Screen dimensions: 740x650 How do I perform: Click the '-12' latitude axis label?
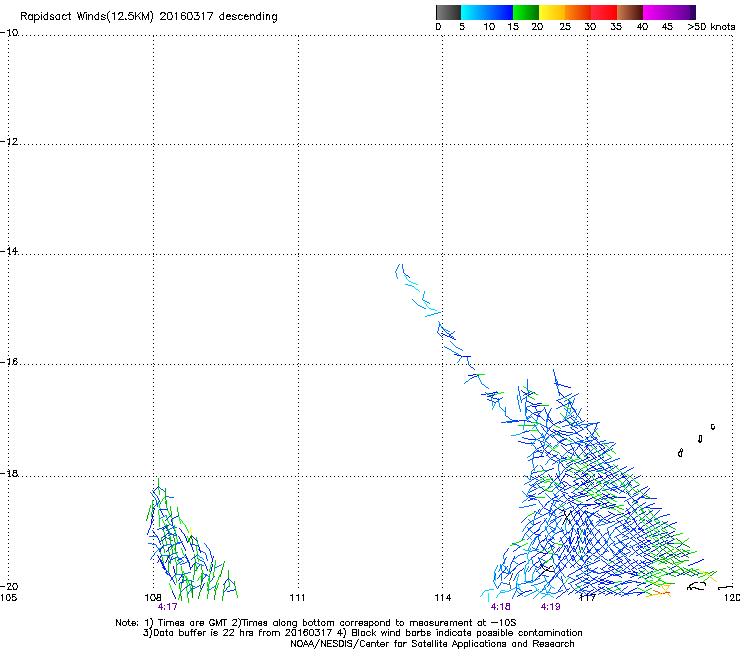click(x=9, y=142)
